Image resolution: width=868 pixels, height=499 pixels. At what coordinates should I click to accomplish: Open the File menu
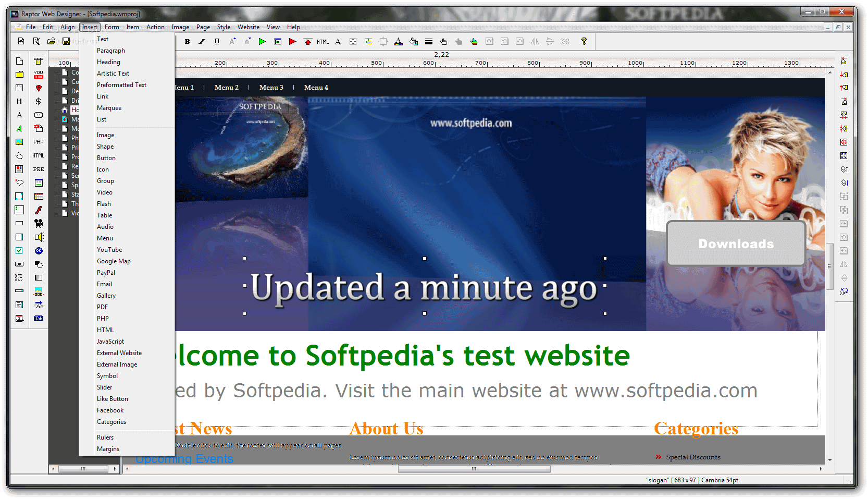(x=31, y=27)
